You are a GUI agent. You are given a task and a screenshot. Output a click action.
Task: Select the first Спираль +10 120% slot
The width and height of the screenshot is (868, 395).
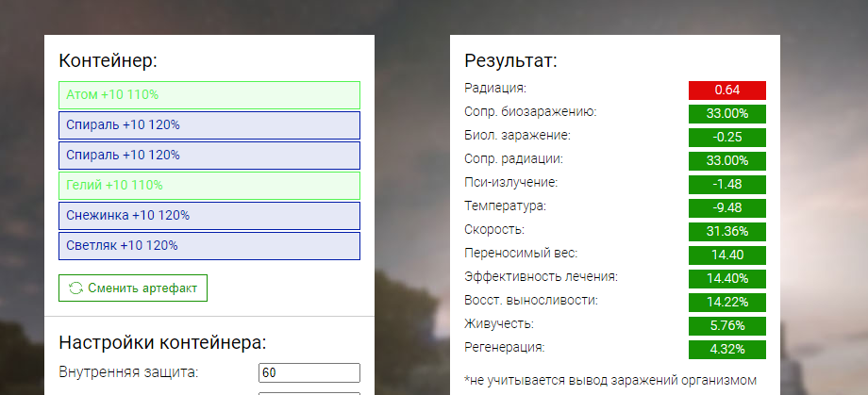(209, 125)
